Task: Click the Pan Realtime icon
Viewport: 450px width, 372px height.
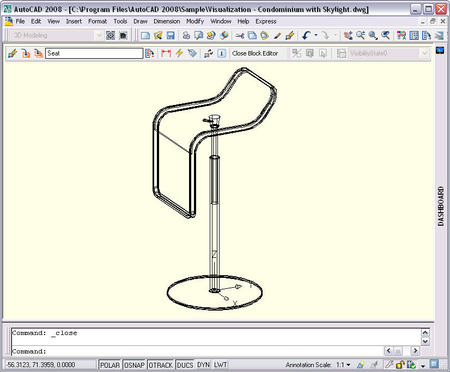Action: coord(348,35)
